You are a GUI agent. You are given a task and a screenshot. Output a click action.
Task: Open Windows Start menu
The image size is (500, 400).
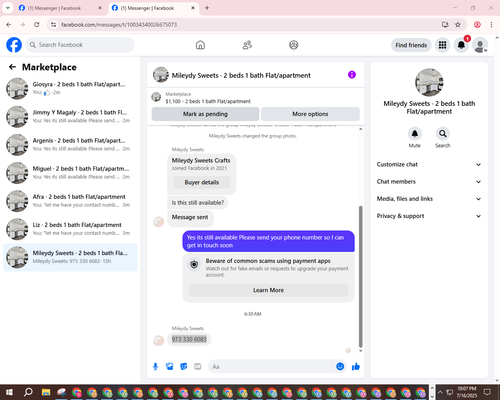(x=9, y=392)
